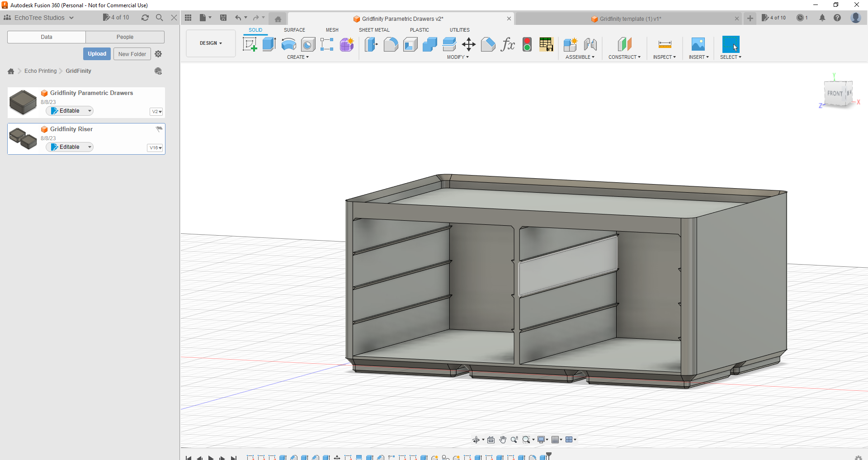Open Press Pull in the Modify section

point(371,44)
